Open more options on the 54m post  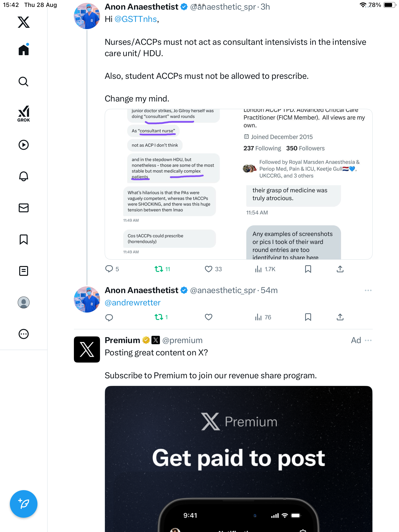tap(368, 290)
